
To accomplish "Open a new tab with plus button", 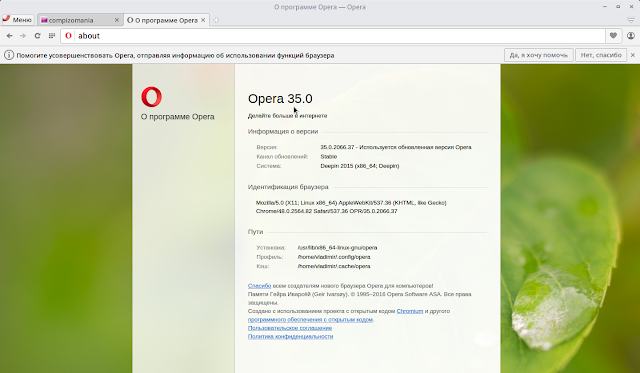I will point(216,20).
